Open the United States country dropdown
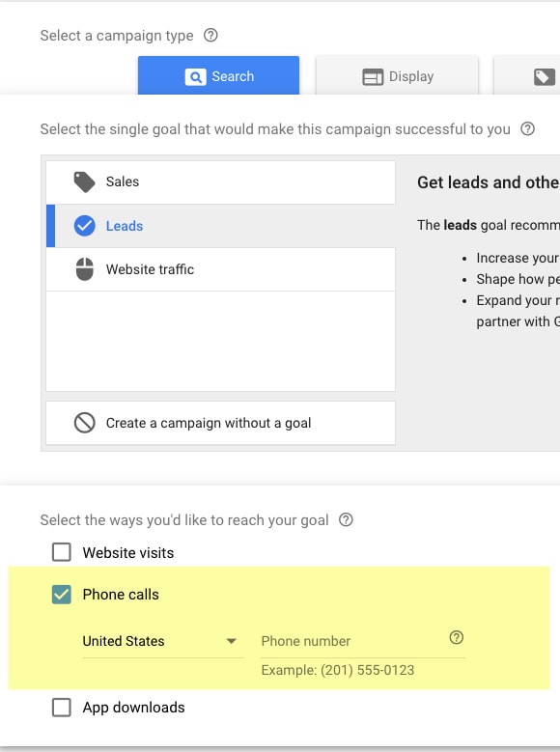 [x=163, y=641]
